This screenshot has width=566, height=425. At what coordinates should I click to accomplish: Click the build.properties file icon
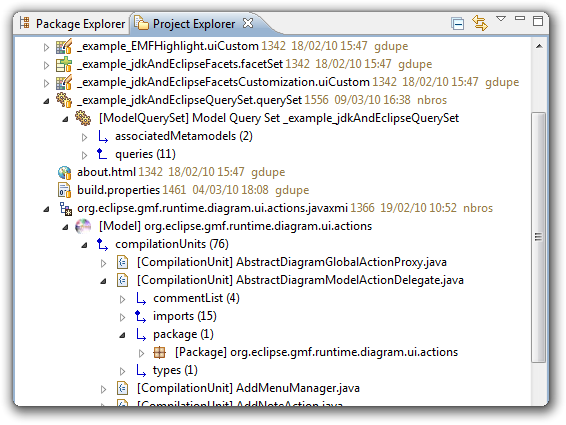(64, 190)
